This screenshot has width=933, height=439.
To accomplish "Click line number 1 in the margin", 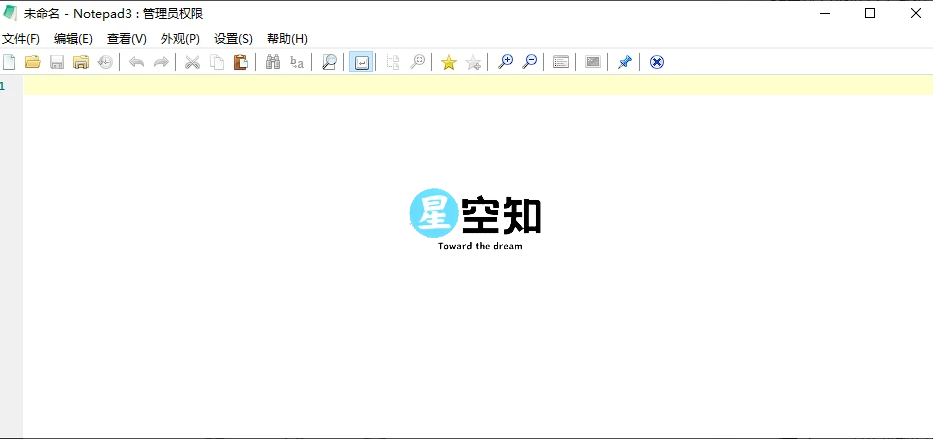I will point(3,86).
